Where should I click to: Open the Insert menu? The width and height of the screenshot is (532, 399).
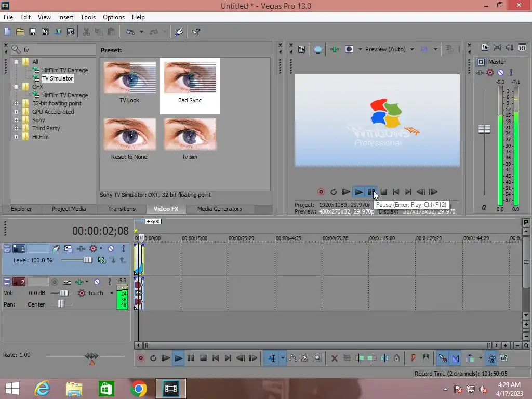point(65,17)
